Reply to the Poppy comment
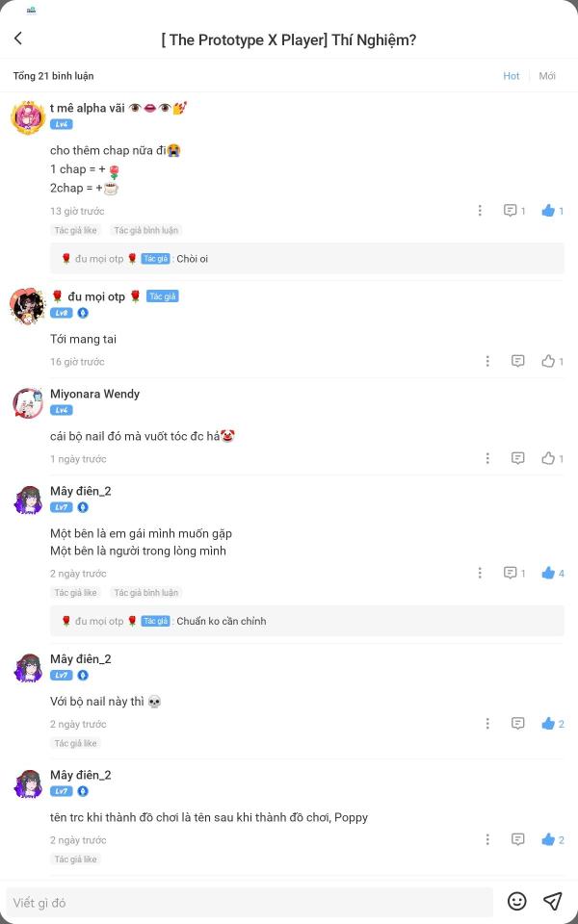Viewport: 578px width, 924px height. point(518,839)
